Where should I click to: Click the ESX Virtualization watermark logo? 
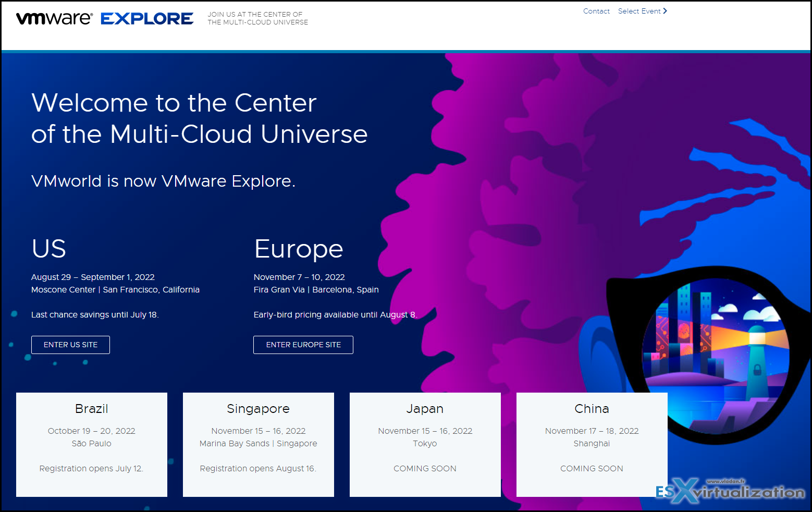(730, 491)
